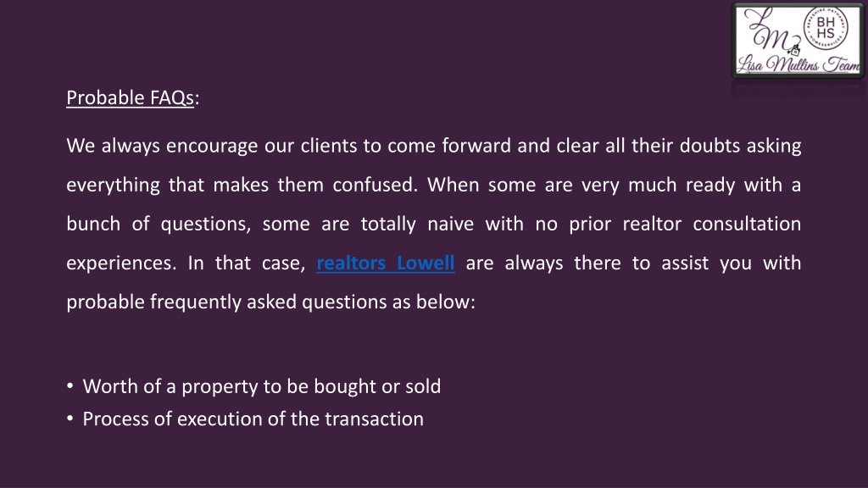Select the Lisa Mullins Team script text

(798, 64)
